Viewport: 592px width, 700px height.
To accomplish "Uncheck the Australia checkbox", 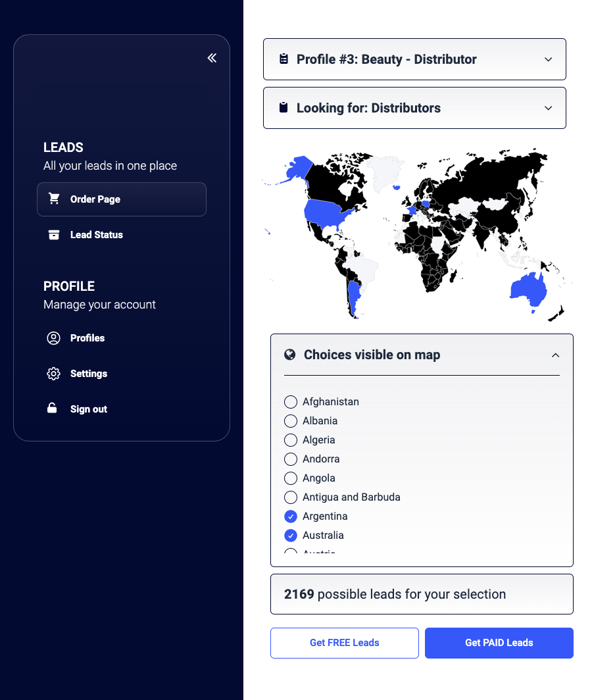I will coord(290,536).
